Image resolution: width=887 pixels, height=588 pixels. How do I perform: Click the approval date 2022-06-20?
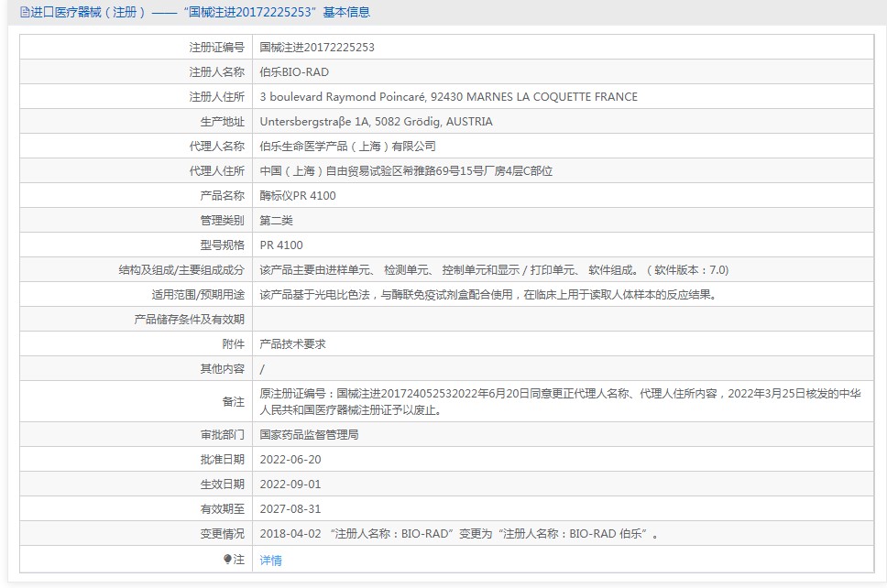coord(290,460)
